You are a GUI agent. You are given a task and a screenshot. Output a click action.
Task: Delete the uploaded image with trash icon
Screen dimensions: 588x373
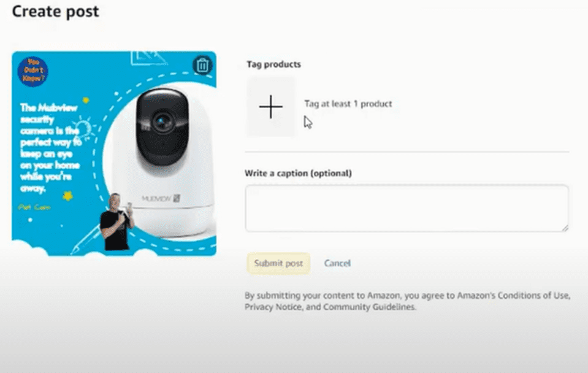pos(203,66)
